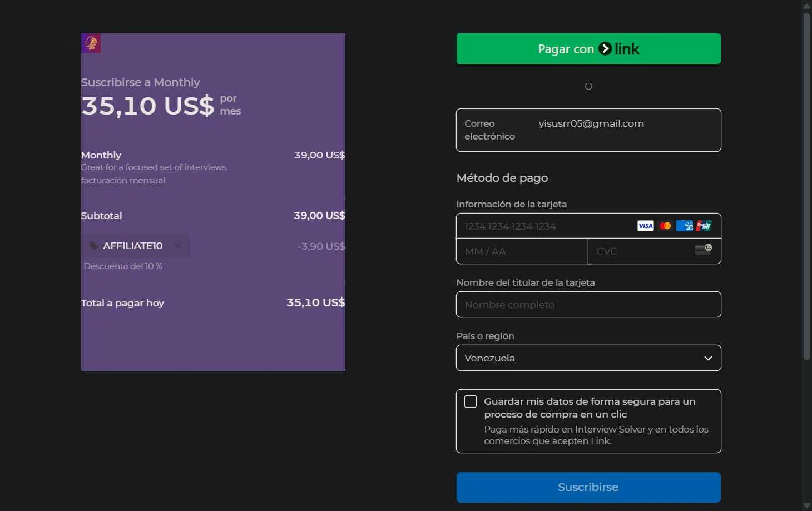Remove the AFFILIATE10 promo code
This screenshot has height=511, width=812.
coord(177,246)
